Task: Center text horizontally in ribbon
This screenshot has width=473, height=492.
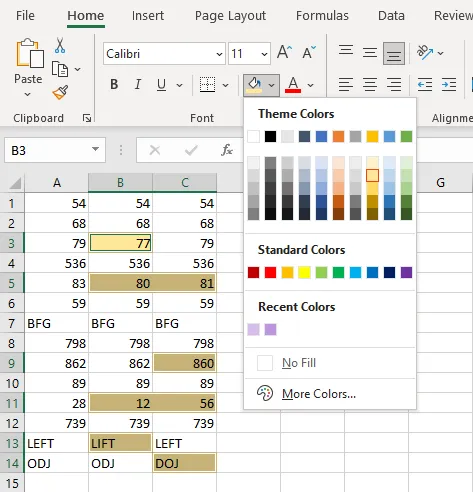Action: (x=370, y=85)
